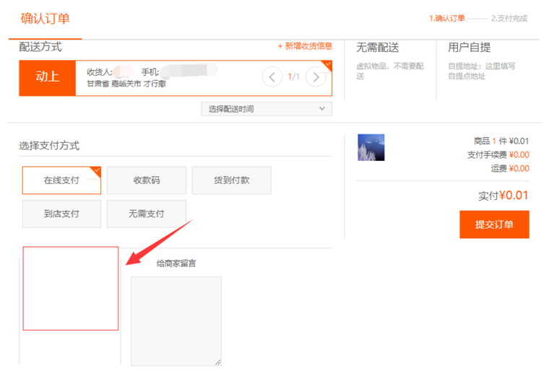Select the 在线支付 payment option

61,180
